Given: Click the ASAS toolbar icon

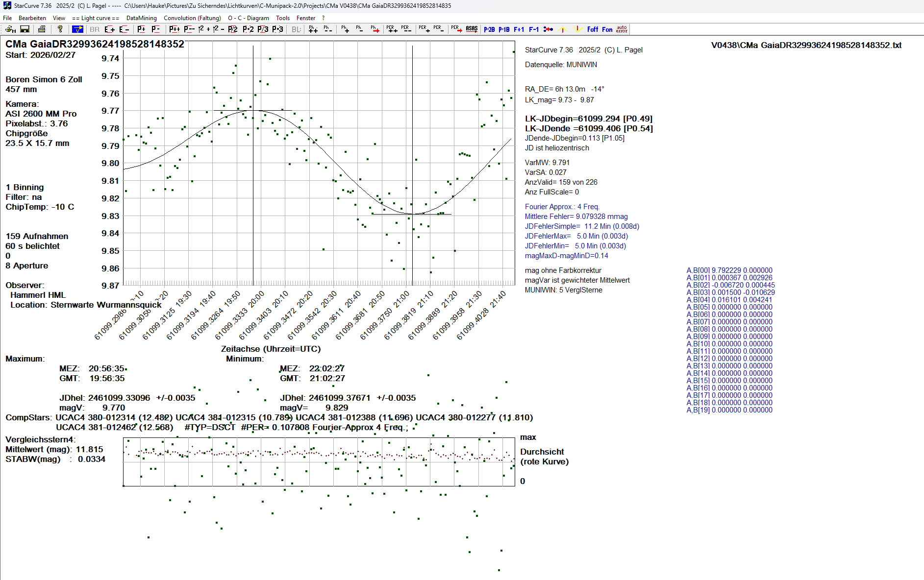Looking at the screenshot, I should point(472,29).
